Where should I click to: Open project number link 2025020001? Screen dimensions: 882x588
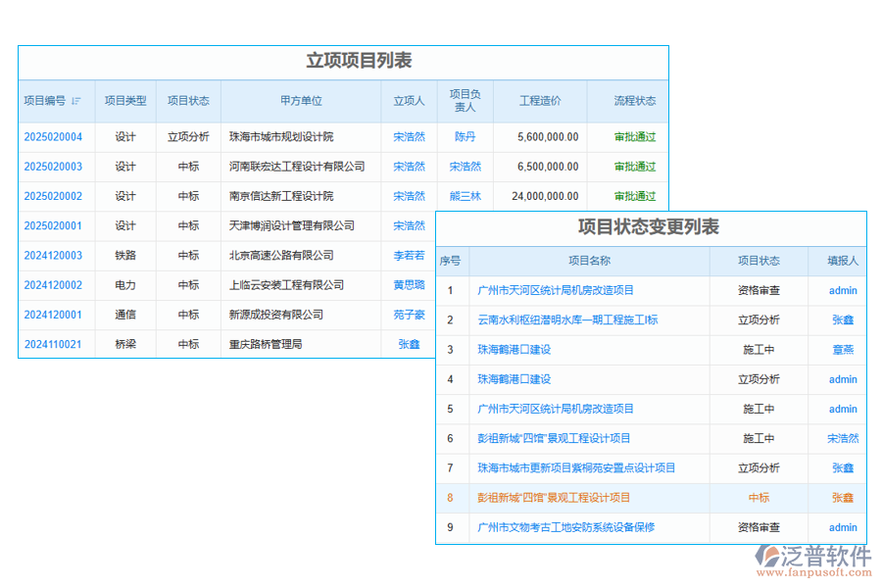point(52,225)
